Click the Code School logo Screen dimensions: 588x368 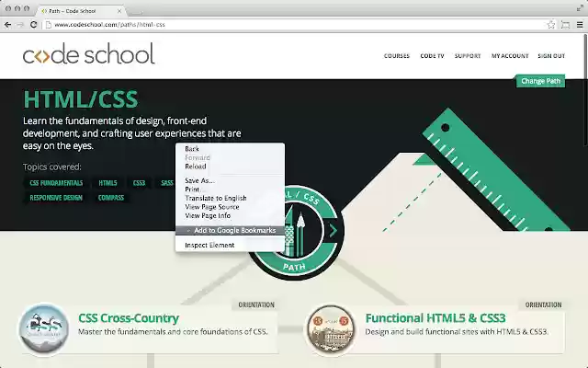[x=89, y=55]
